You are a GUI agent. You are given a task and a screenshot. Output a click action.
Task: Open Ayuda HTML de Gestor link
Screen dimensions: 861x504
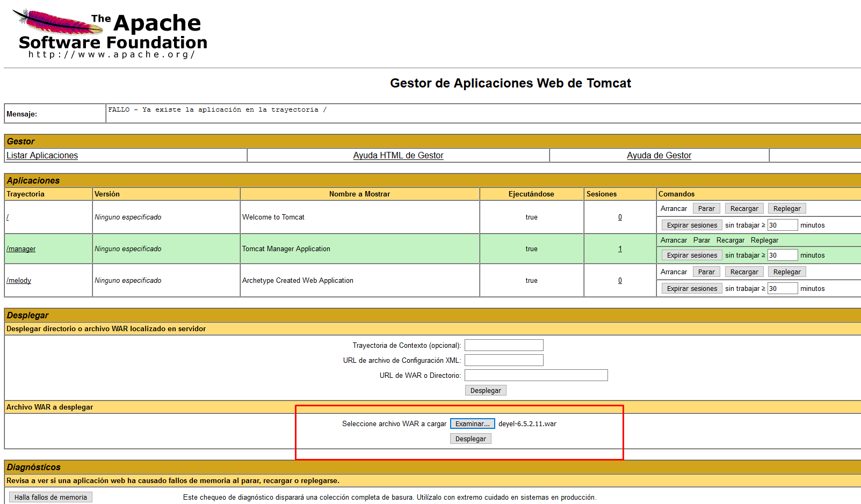398,156
